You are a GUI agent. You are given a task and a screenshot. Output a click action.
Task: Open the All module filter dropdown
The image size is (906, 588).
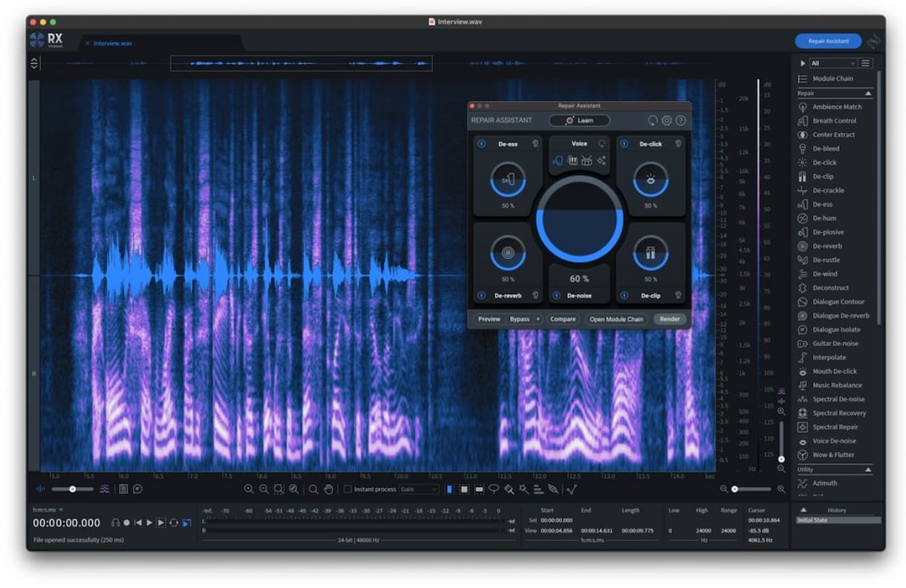pos(833,64)
